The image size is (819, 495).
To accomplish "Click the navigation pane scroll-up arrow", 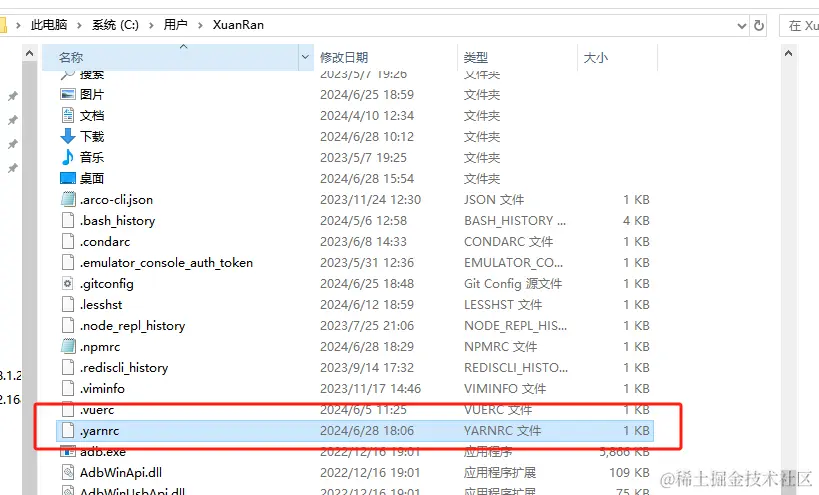I will pyautogui.click(x=29, y=53).
